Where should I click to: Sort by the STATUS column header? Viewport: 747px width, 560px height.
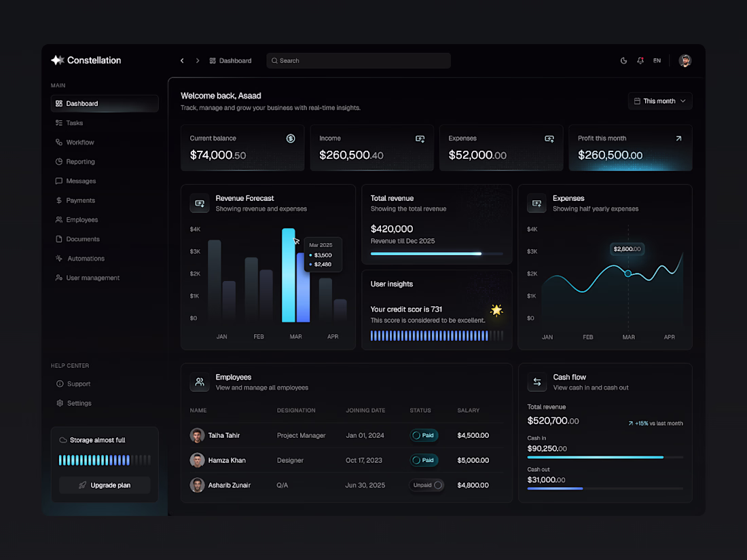[x=420, y=410]
